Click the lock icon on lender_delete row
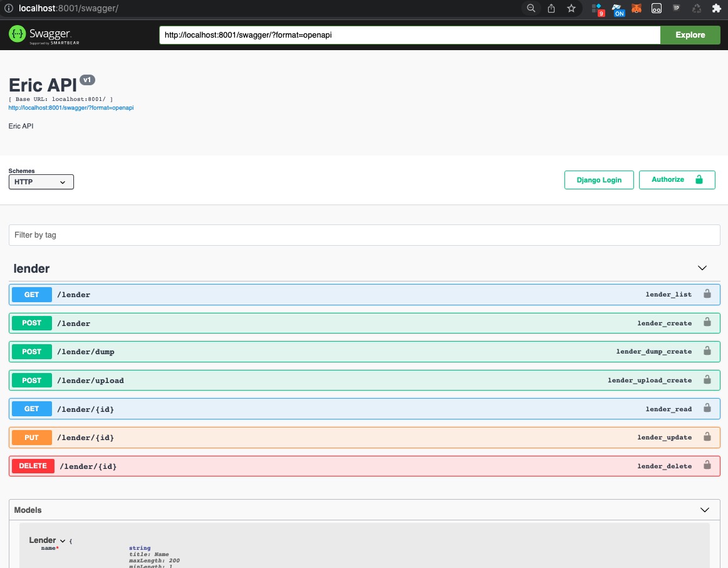The image size is (728, 568). coord(707,465)
